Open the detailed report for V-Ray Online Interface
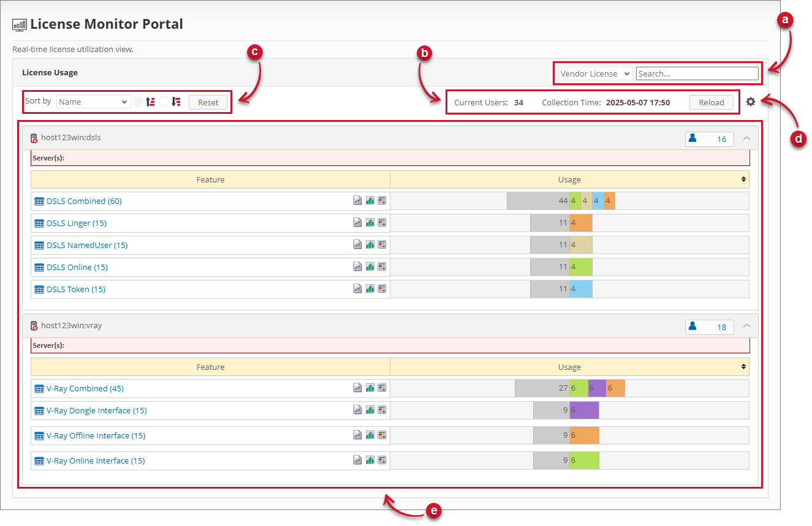Image resolution: width=812 pixels, height=526 pixels. [x=382, y=460]
